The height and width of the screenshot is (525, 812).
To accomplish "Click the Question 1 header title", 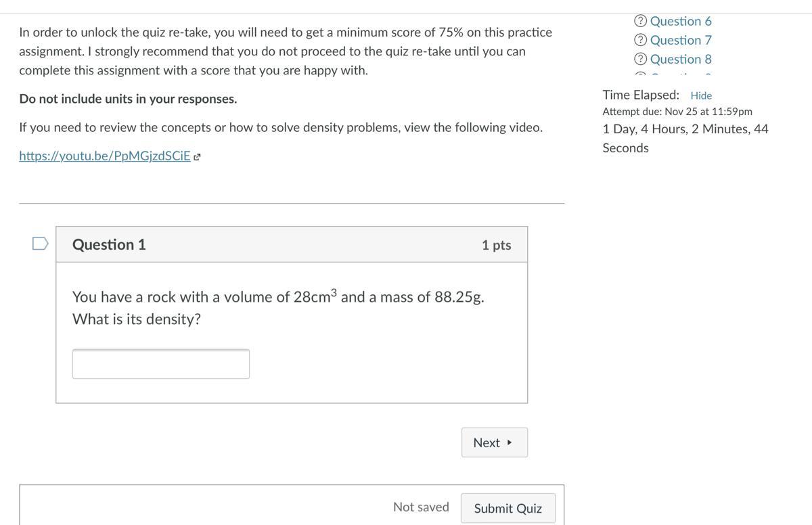I will coord(109,244).
